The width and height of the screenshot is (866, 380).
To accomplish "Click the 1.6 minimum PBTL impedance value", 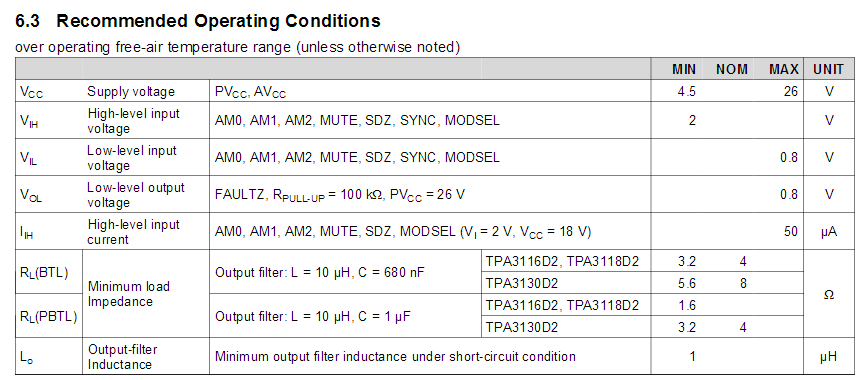I will click(x=687, y=305).
